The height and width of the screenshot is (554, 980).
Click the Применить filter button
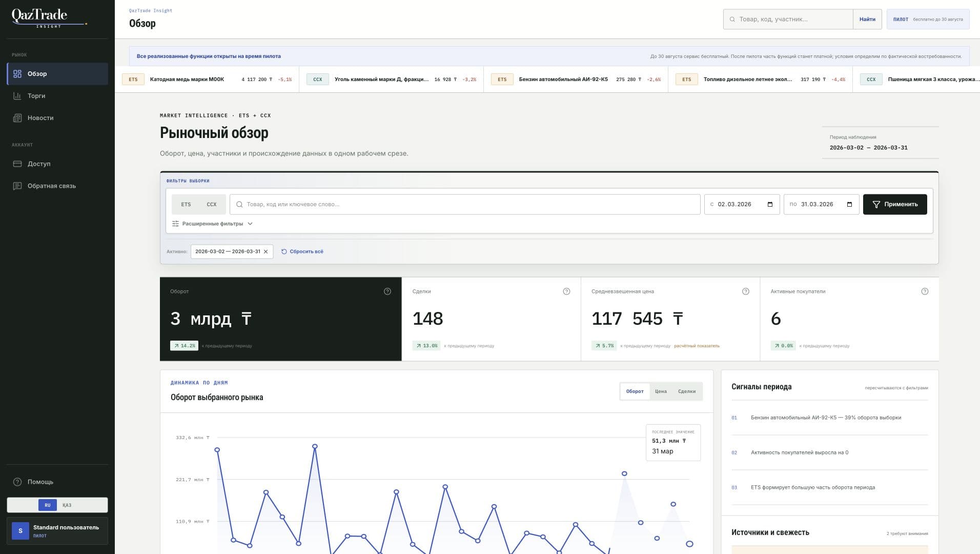point(895,205)
